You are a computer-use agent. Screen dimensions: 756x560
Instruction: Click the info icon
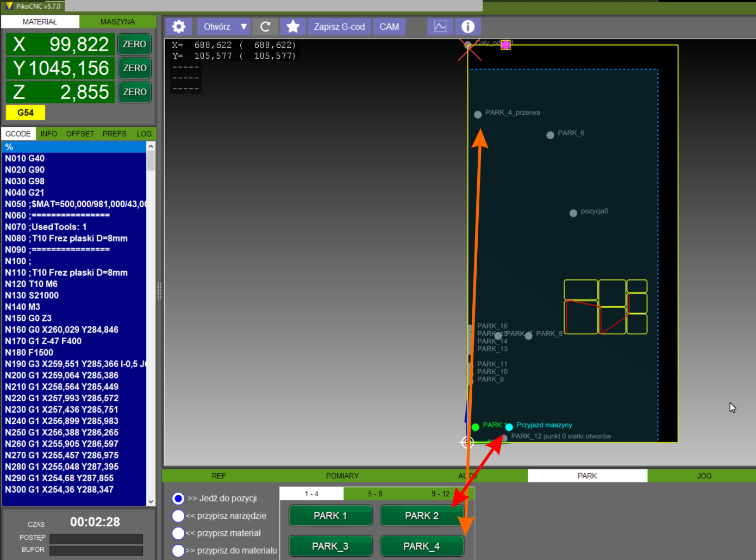pos(468,27)
